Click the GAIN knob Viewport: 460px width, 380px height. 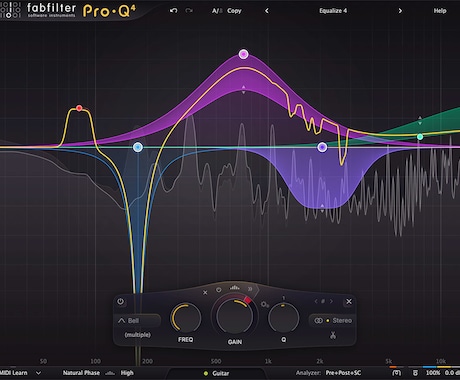[234, 316]
